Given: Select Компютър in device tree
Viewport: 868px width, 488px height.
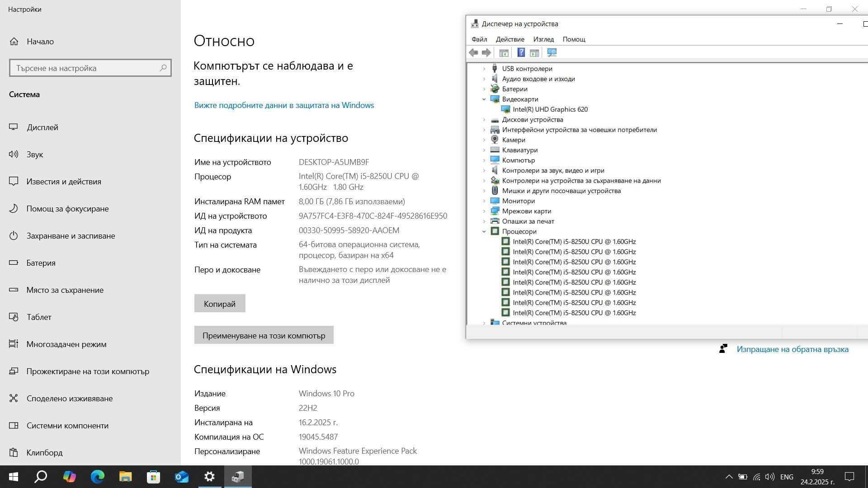Looking at the screenshot, I should pyautogui.click(x=519, y=160).
